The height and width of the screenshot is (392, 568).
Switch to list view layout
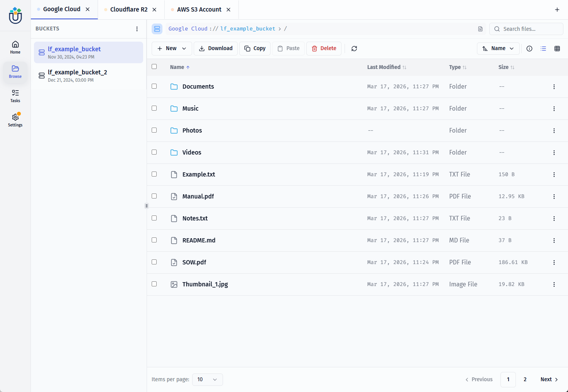(543, 49)
